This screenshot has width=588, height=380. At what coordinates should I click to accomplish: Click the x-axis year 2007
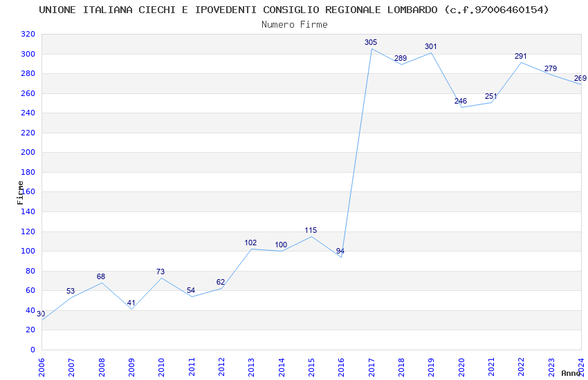(x=71, y=368)
